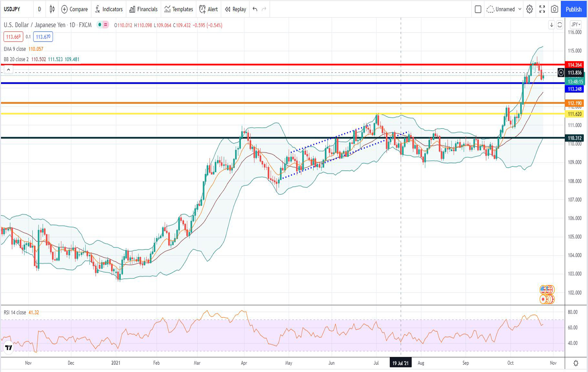
Task: Open price scale settings gear at bottom right
Action: click(x=576, y=363)
